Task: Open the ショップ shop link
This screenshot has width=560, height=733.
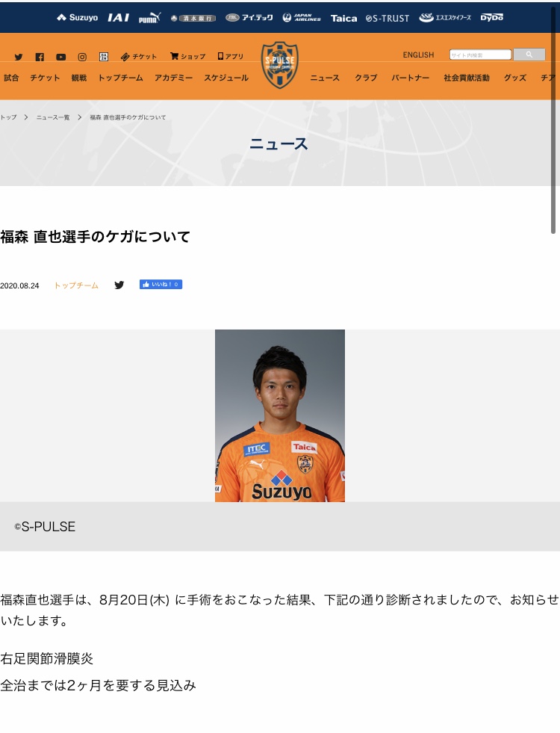Action: pos(187,57)
